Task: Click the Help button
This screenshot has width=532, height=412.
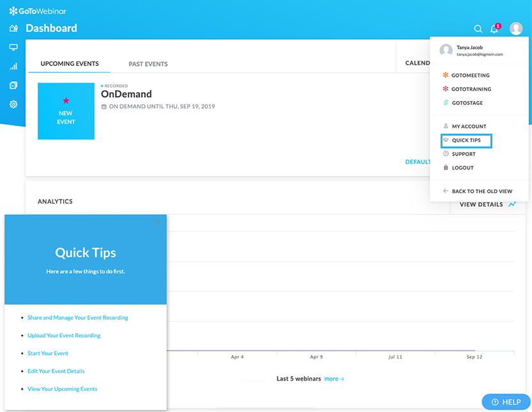Action: (x=506, y=402)
